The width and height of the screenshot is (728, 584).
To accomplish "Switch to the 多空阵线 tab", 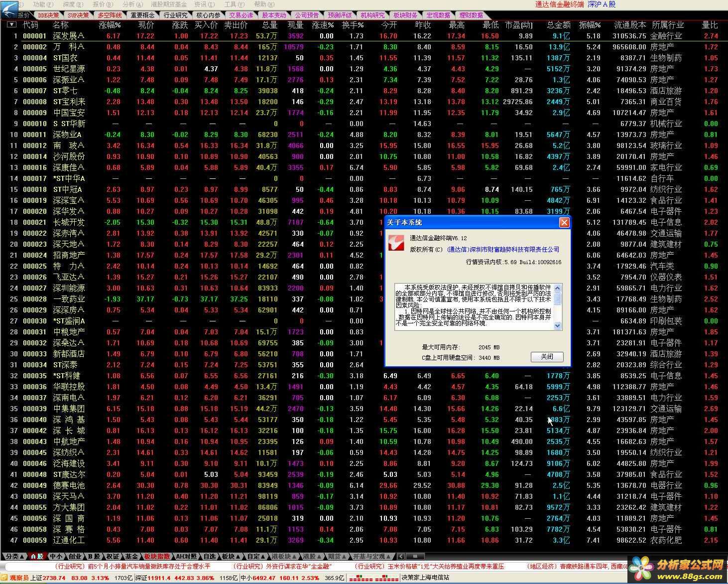I will (x=110, y=15).
